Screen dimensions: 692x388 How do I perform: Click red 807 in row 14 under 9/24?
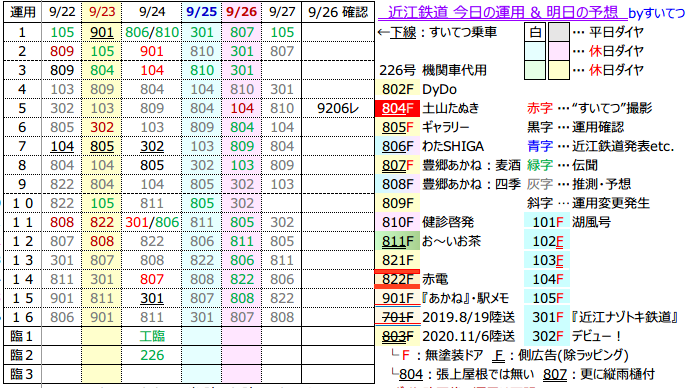point(152,279)
